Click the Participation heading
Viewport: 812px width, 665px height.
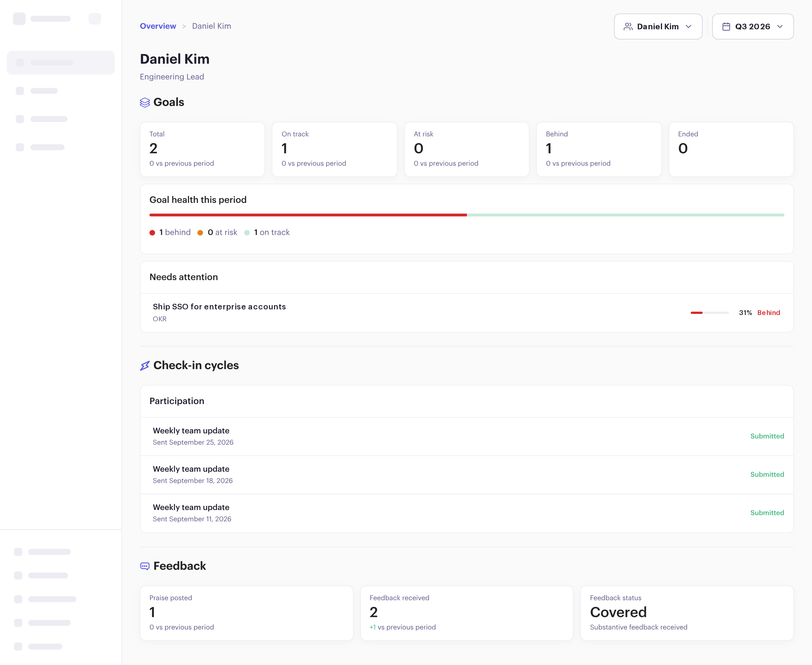pyautogui.click(x=177, y=401)
